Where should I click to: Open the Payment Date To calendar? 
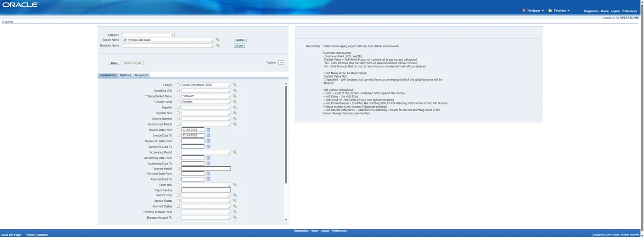[208, 179]
